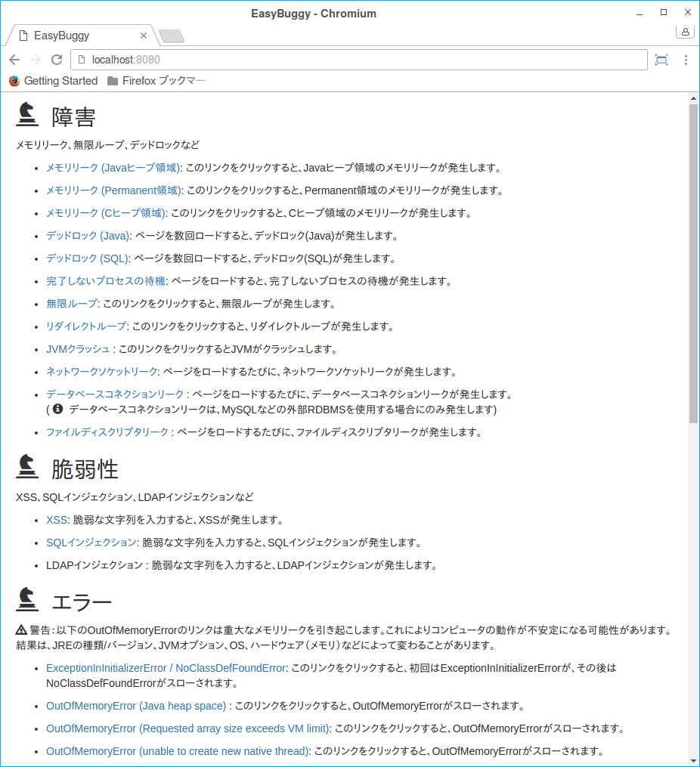Image resolution: width=700 pixels, height=767 pixels.
Task: Open the リダイレクトループ link
Action: click(x=86, y=326)
